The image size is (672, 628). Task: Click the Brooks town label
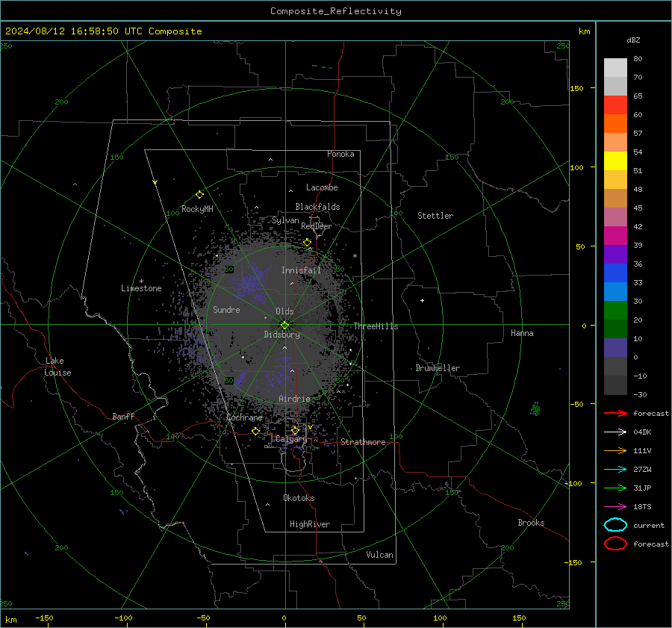[x=531, y=523]
